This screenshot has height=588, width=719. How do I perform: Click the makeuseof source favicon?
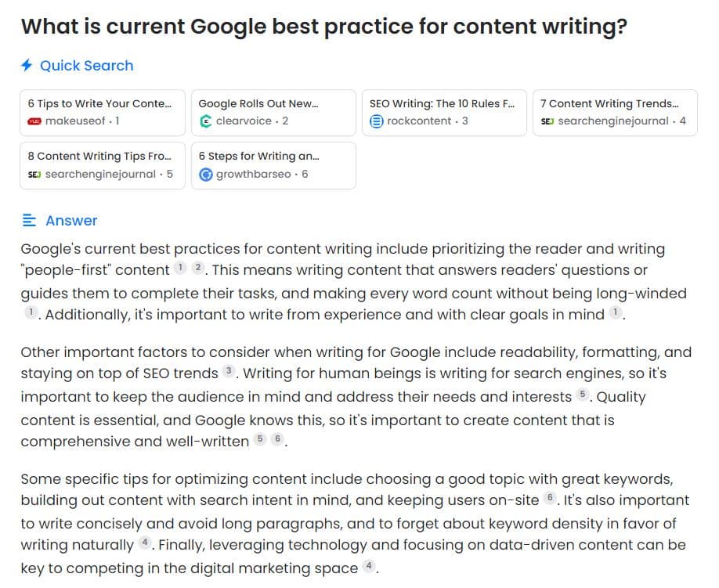pyautogui.click(x=34, y=121)
